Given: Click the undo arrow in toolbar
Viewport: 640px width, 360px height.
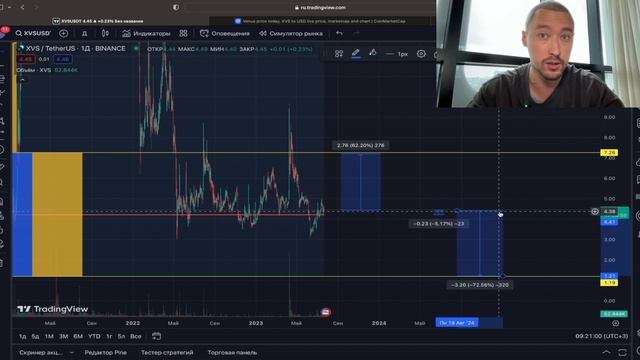Looking at the screenshot, I should pyautogui.click(x=339, y=33).
